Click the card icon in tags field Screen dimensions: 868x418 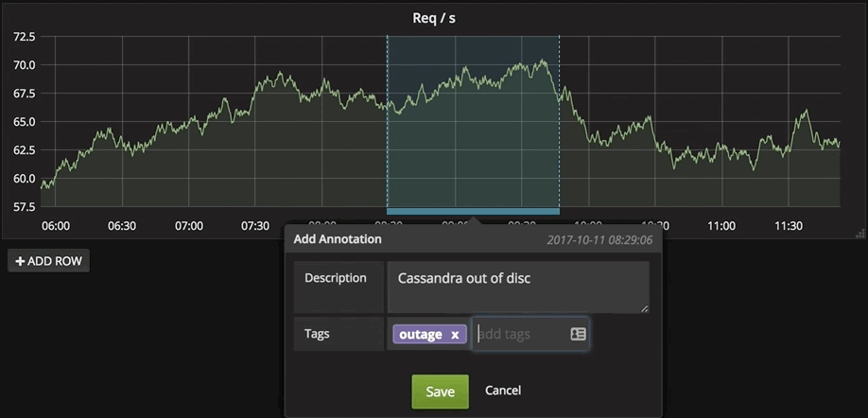tap(578, 334)
